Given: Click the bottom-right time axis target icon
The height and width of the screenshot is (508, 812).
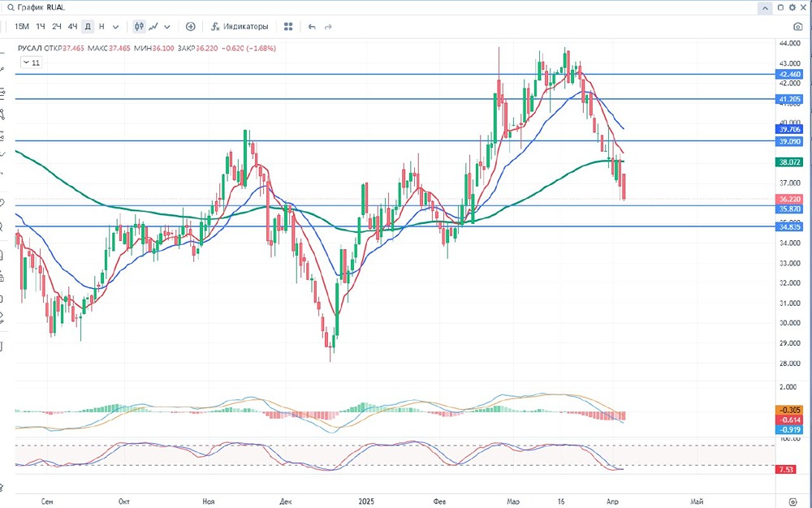Looking at the screenshot, I should coord(793,502).
